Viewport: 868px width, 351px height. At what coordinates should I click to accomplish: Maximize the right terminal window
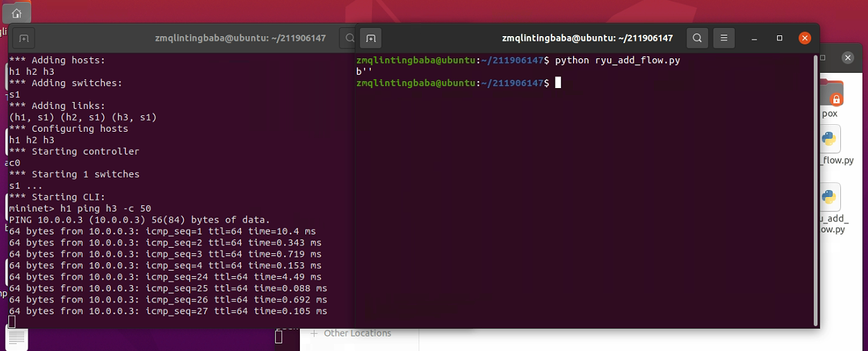point(779,38)
